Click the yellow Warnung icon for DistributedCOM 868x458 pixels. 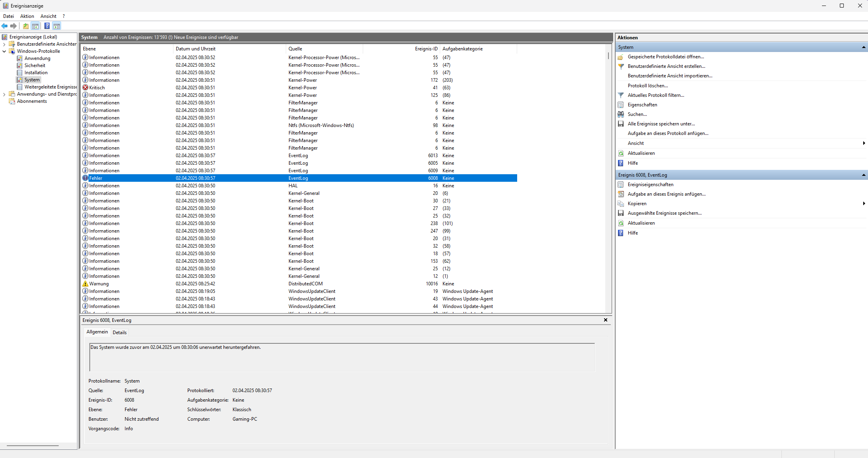(85, 284)
